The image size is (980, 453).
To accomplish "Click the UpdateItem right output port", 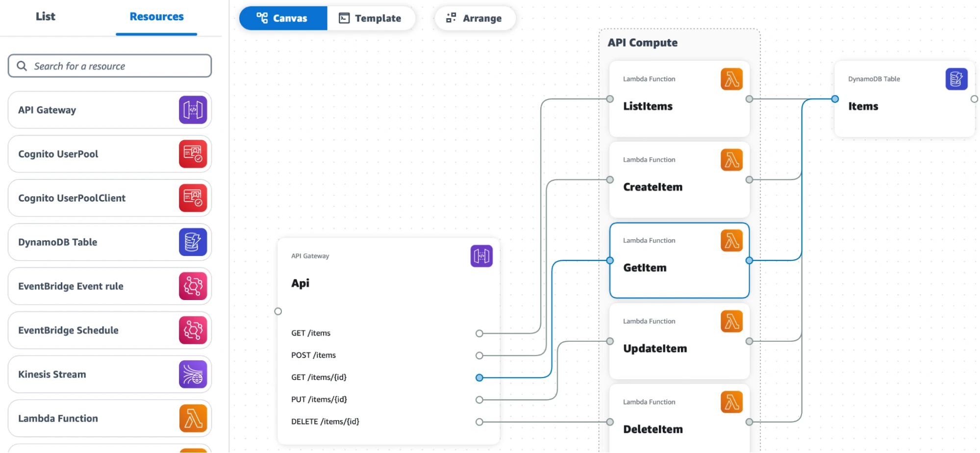I will (749, 341).
